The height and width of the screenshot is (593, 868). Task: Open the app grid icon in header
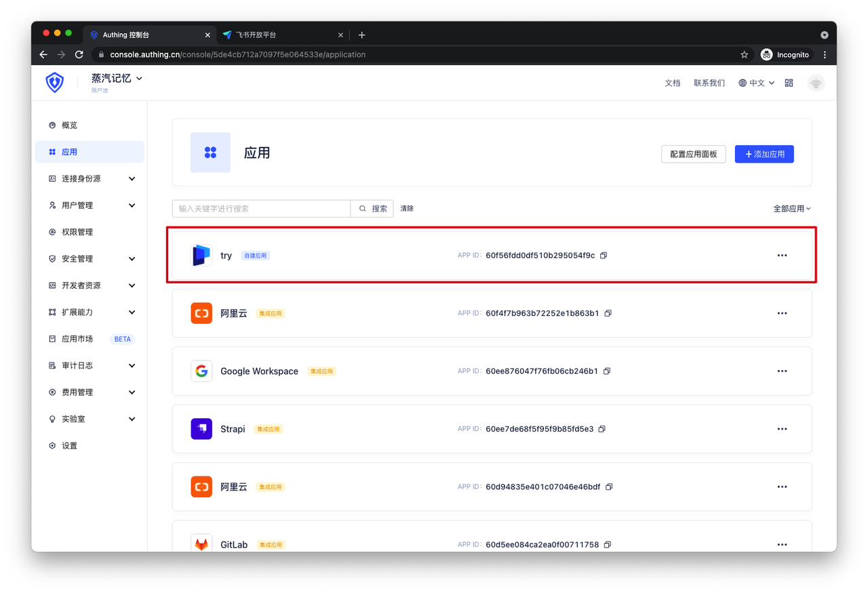coord(789,83)
